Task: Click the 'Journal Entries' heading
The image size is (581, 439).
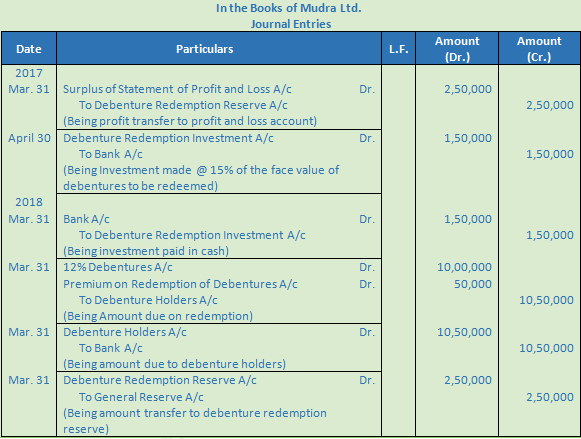Action: tap(291, 24)
